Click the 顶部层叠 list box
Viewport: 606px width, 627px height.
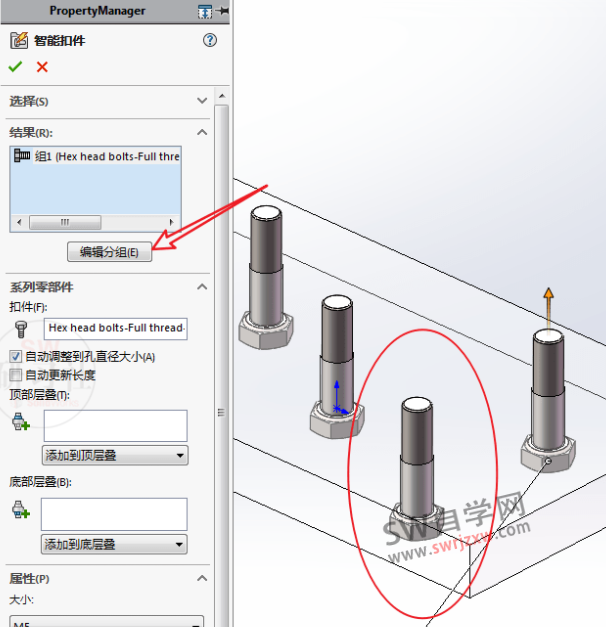click(116, 425)
